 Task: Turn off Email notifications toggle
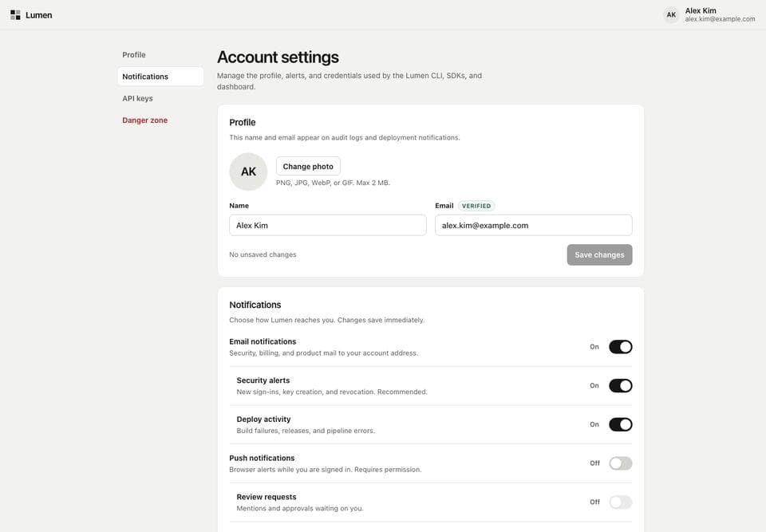point(621,347)
